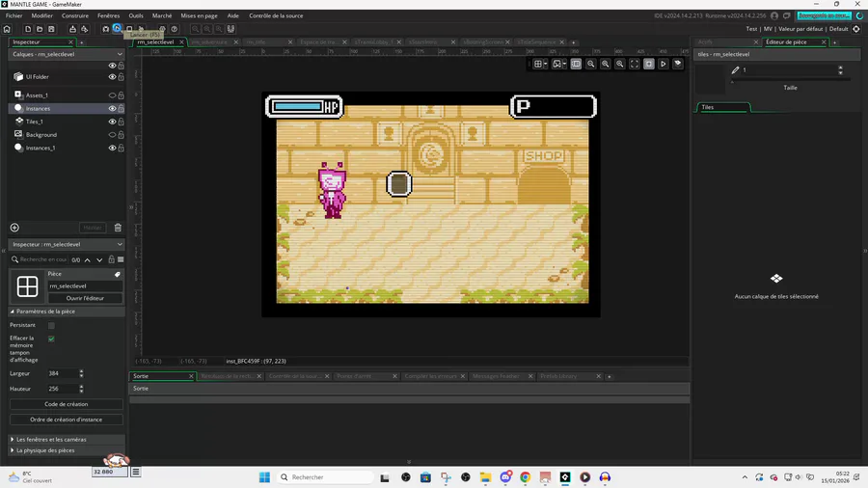Expand Les fenêtres et les caméras
The width and height of the screenshot is (868, 488).
(13, 440)
